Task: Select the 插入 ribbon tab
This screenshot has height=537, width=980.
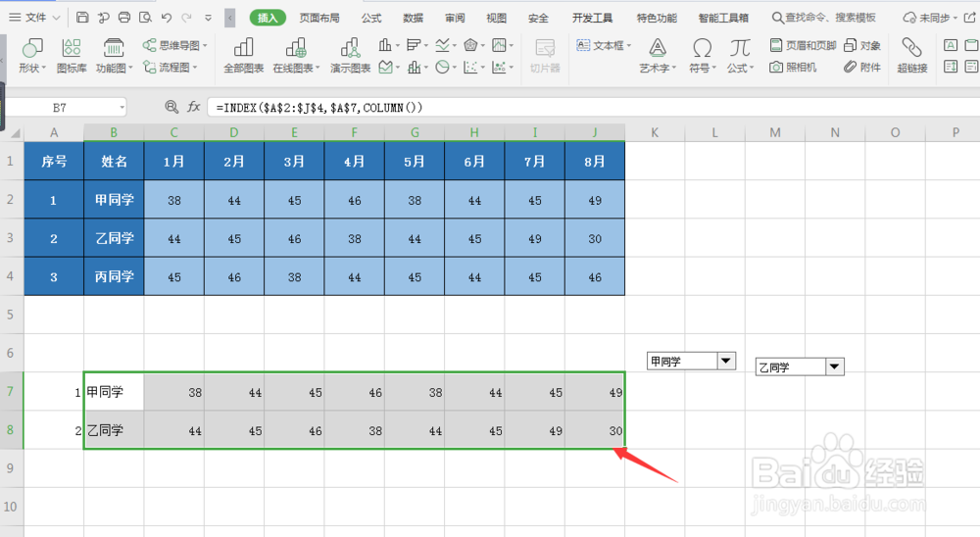Action: [268, 18]
